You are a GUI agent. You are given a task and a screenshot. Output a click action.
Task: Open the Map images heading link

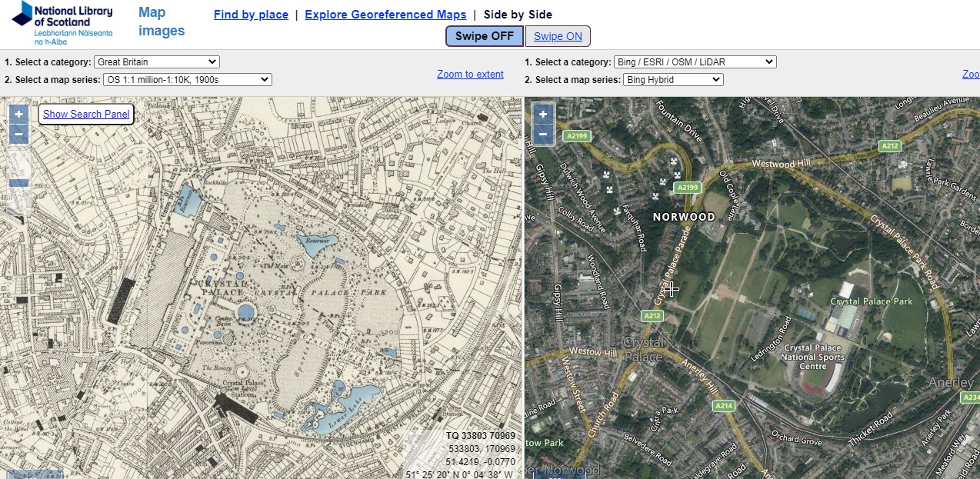point(162,22)
